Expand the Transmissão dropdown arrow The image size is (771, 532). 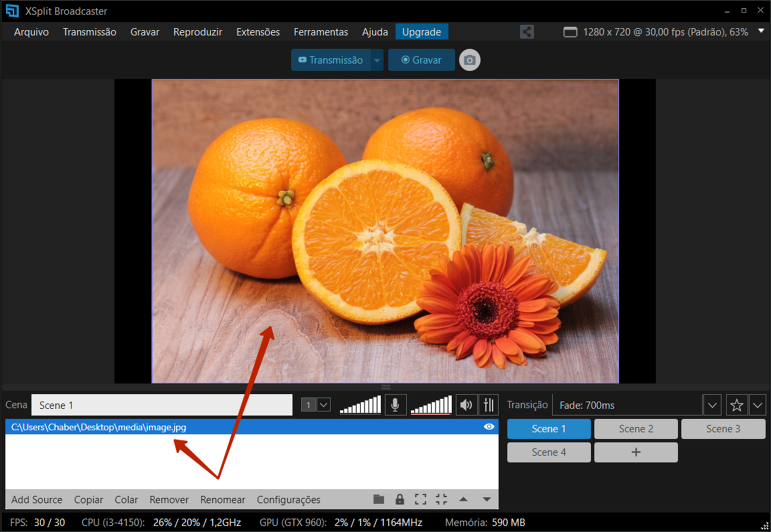tap(377, 60)
